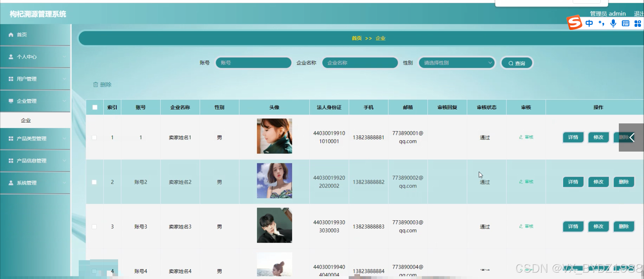Click 管理员 admin user label
The height and width of the screenshot is (279, 644).
coord(608,14)
